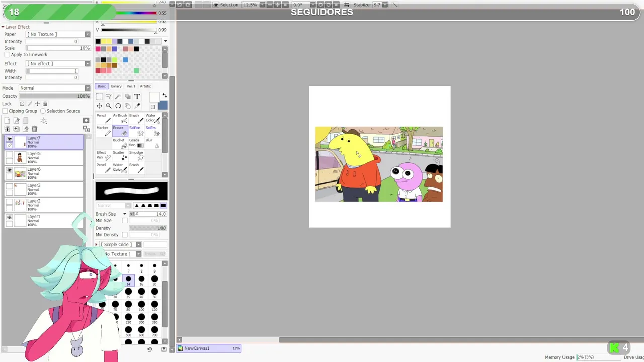Choose the Scatter brush tool

(120, 155)
